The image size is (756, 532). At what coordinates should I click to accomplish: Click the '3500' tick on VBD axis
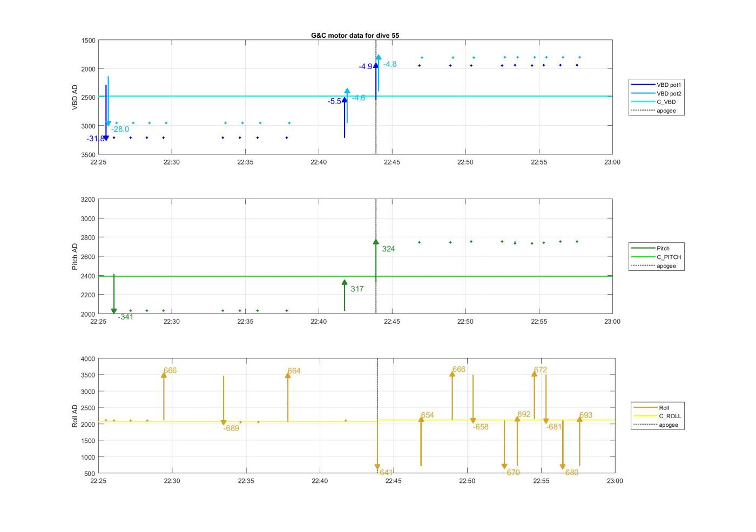89,155
